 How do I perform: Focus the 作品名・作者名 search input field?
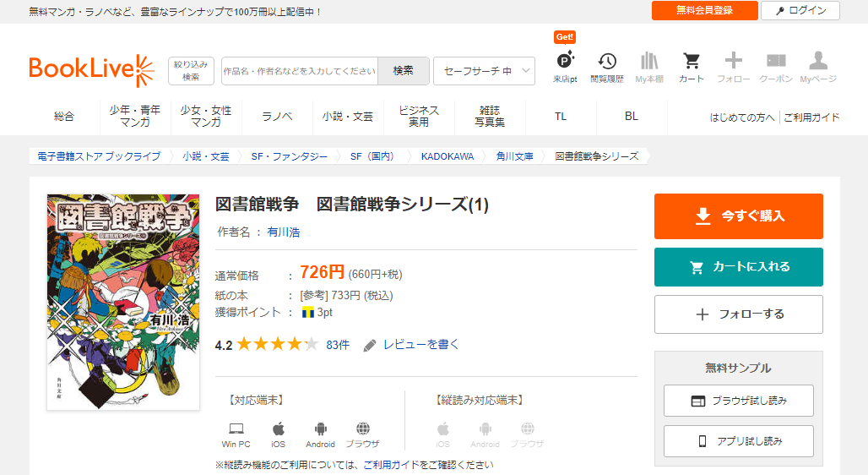300,71
